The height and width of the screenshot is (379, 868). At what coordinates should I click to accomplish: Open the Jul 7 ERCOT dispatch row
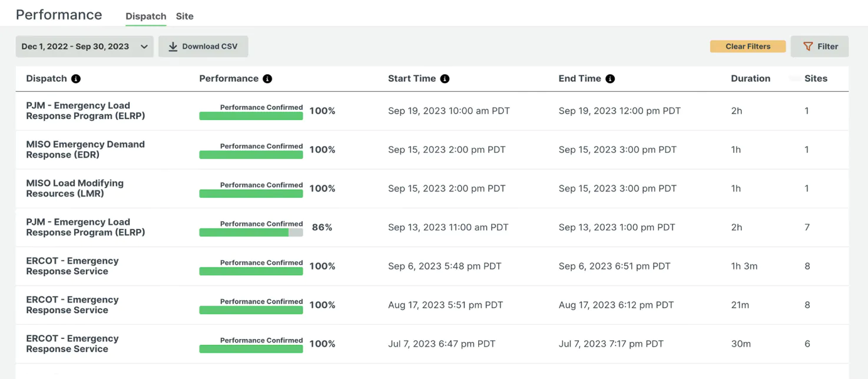tap(72, 344)
